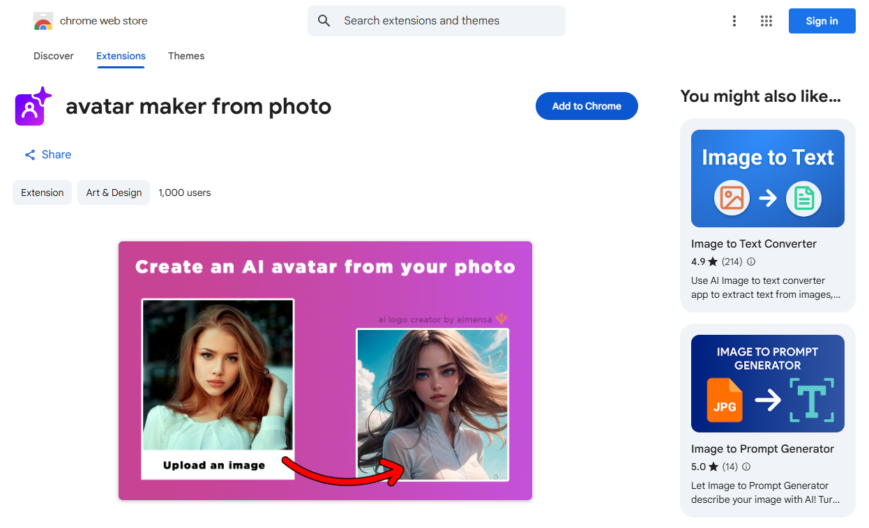Click the Image to Prompt Generator card image

[x=768, y=383]
